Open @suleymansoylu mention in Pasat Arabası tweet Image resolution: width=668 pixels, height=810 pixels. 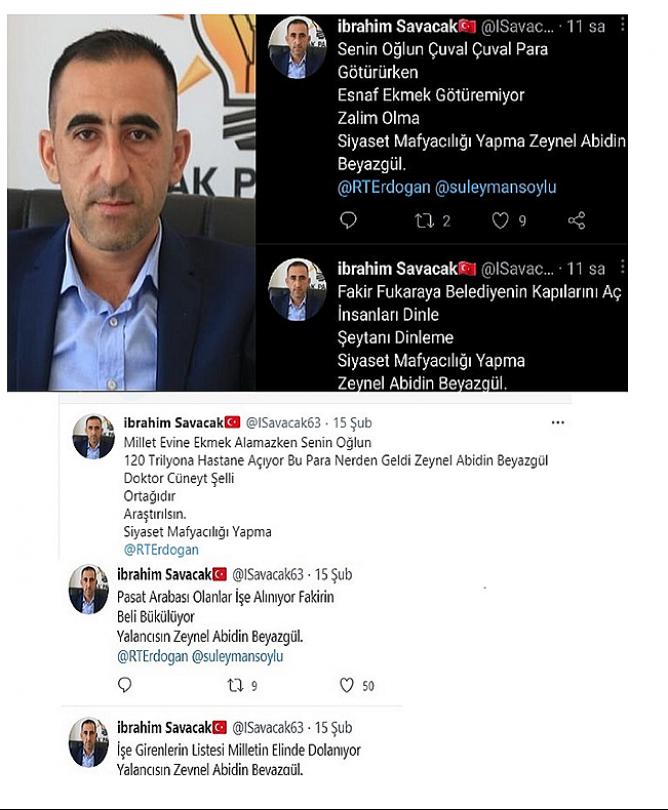(x=237, y=657)
